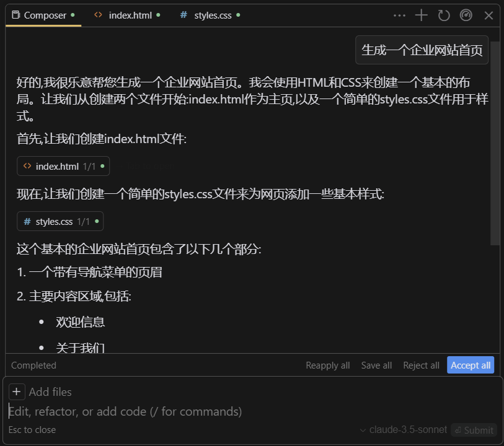Click the Add files plus icon
The width and height of the screenshot is (504, 446).
(16, 391)
